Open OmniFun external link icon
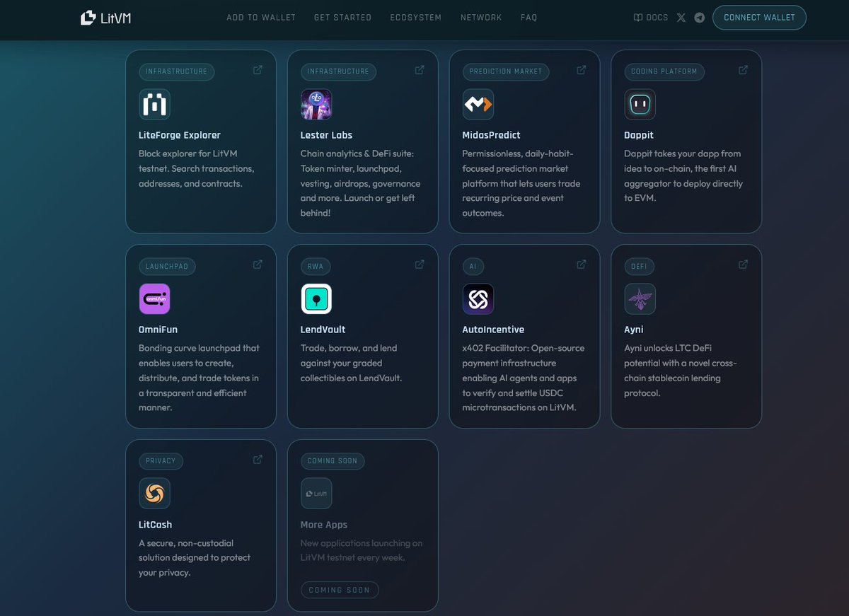 (258, 265)
